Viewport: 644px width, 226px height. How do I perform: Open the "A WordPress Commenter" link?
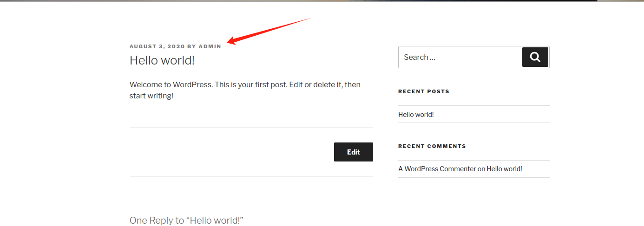click(x=437, y=169)
